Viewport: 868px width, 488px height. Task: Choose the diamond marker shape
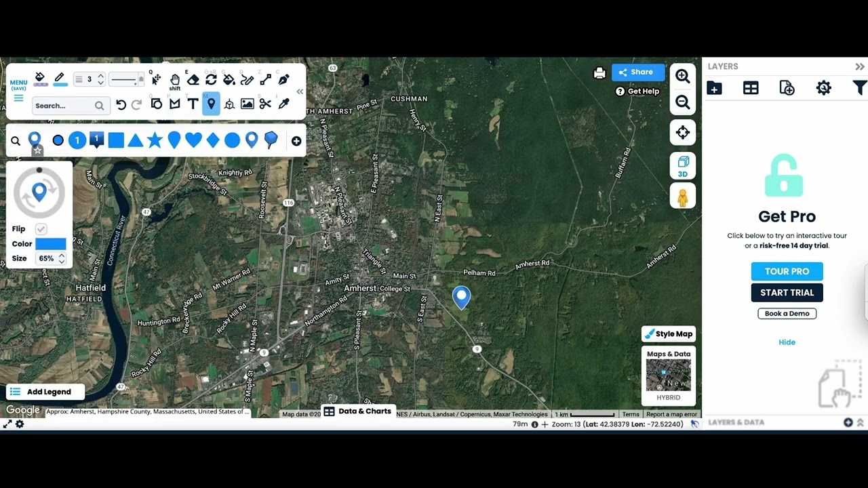pyautogui.click(x=213, y=140)
